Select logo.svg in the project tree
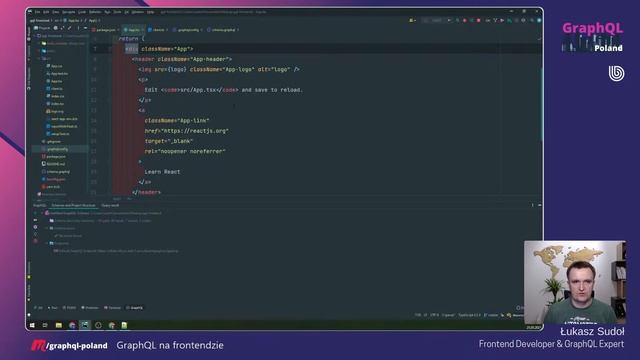 click(55, 111)
